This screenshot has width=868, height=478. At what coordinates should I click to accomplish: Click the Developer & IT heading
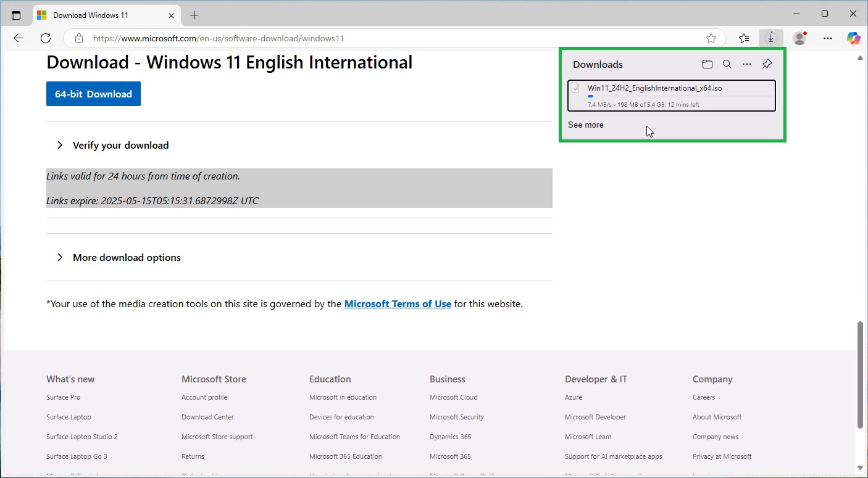pos(596,379)
